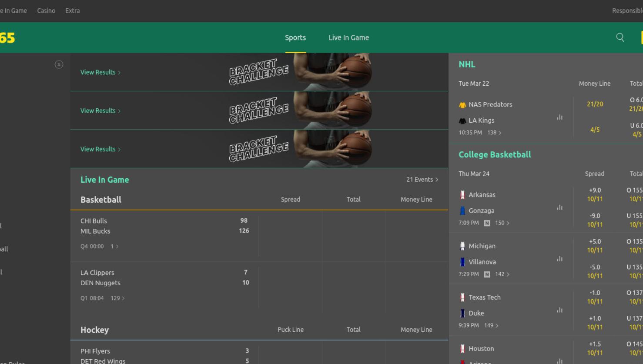Click the circular dollar icon in the sidebar
The height and width of the screenshot is (364, 643).
coord(59,64)
